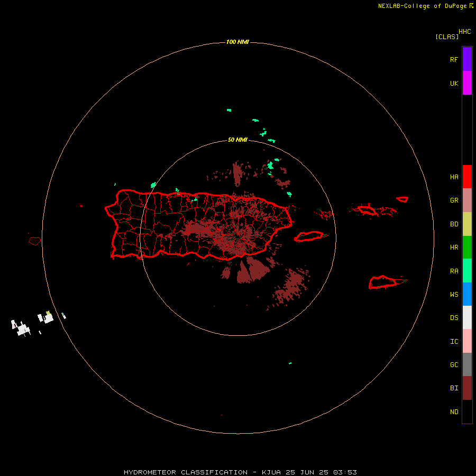Click the BD legend label
This screenshot has height=476, width=476.
click(454, 224)
